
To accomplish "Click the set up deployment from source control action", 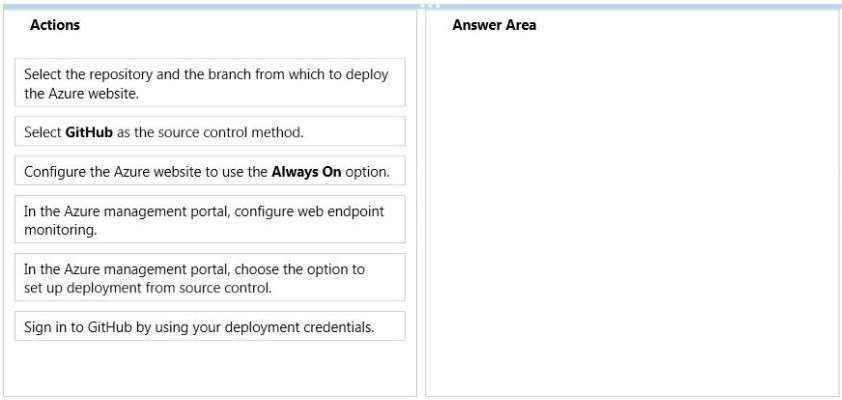I will click(210, 278).
